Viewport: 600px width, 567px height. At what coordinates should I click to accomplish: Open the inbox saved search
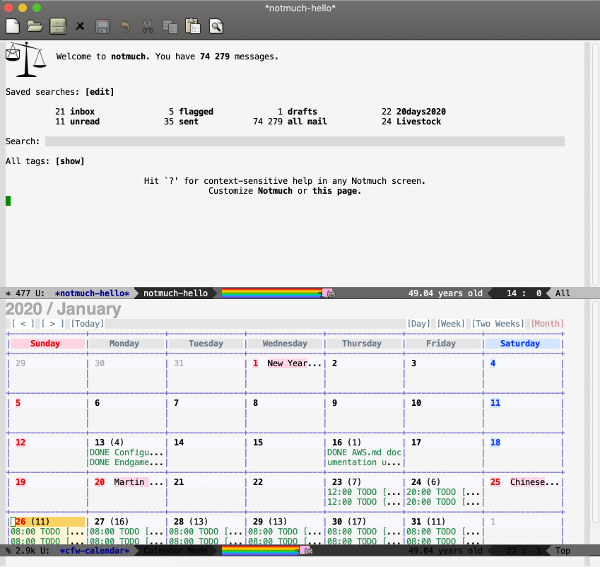(82, 112)
